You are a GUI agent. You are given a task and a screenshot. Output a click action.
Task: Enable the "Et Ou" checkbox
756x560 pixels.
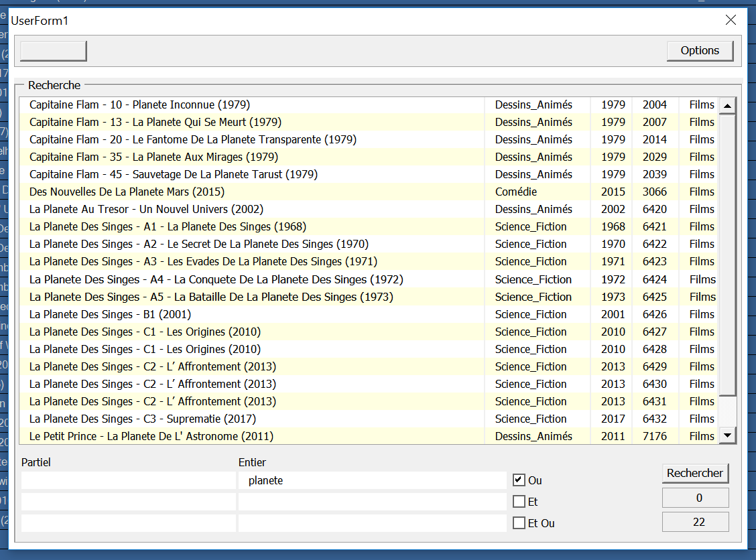tap(519, 523)
